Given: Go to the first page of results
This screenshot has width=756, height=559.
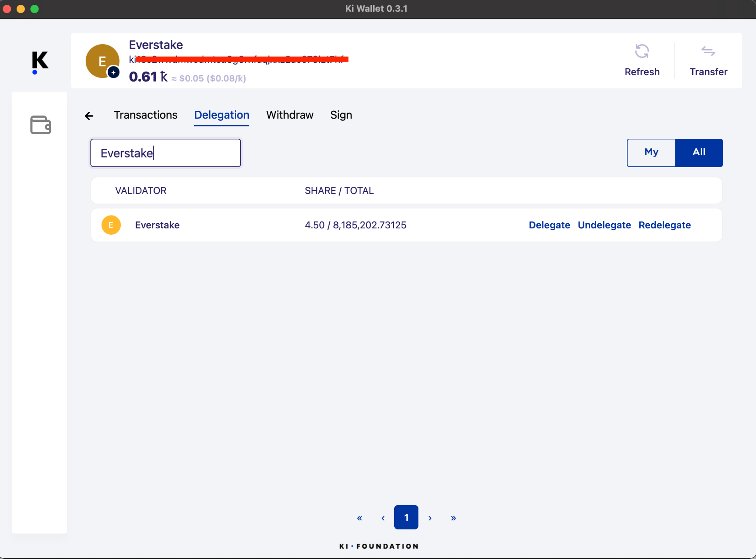Looking at the screenshot, I should tap(360, 518).
